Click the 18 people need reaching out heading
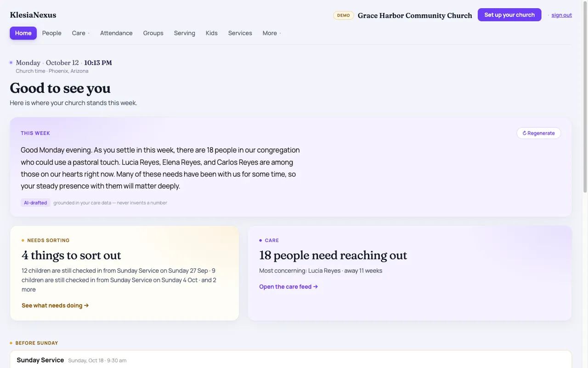This screenshot has width=588, height=368. point(333,255)
